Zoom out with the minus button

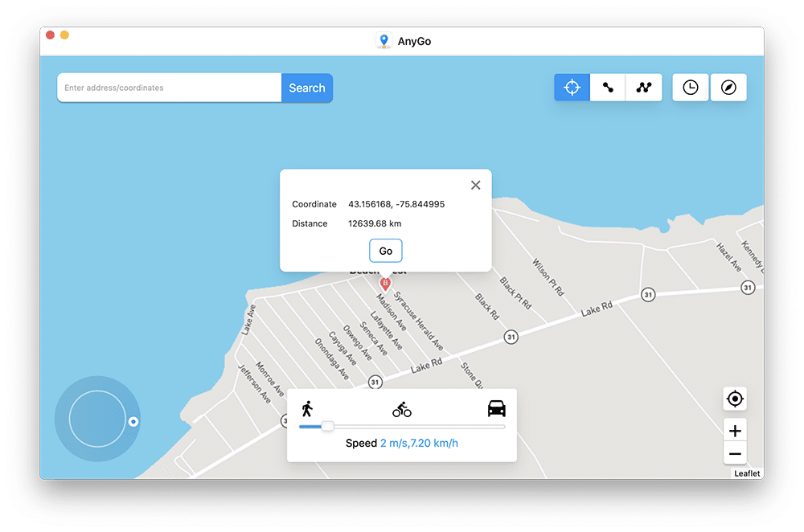735,453
